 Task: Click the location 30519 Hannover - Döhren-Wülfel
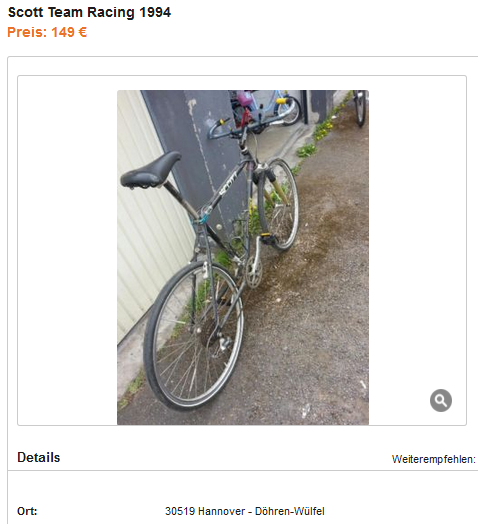[x=245, y=511]
